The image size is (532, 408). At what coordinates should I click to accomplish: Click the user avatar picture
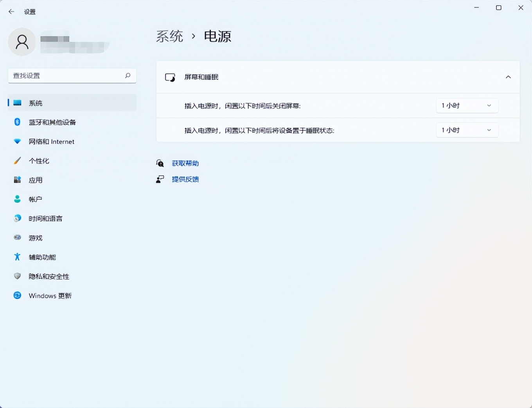[22, 42]
